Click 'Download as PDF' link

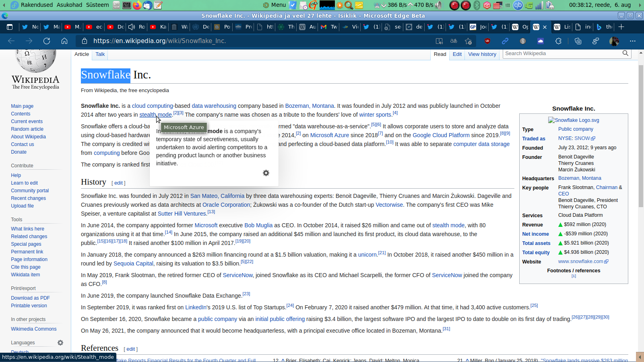click(x=31, y=298)
